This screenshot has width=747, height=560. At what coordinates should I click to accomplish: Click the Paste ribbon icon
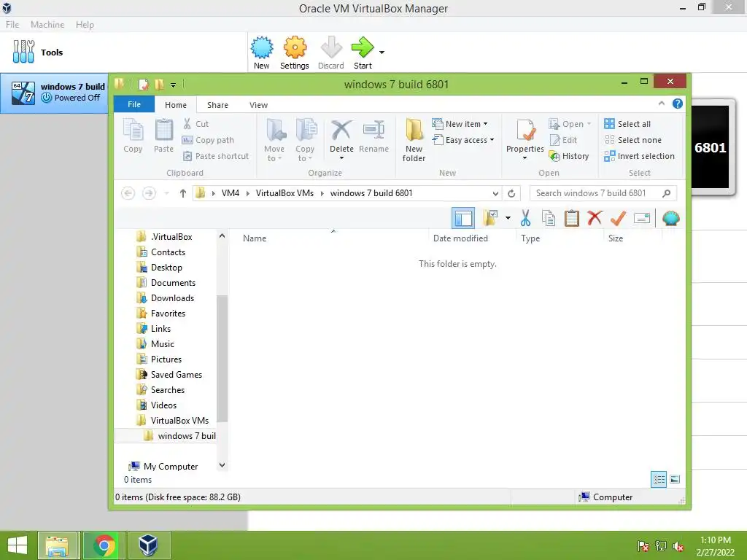coord(163,136)
